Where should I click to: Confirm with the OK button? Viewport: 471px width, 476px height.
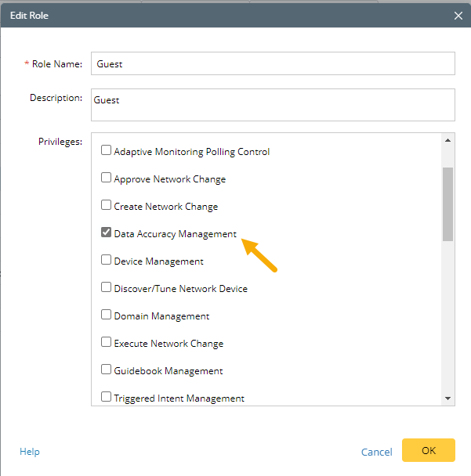point(428,450)
